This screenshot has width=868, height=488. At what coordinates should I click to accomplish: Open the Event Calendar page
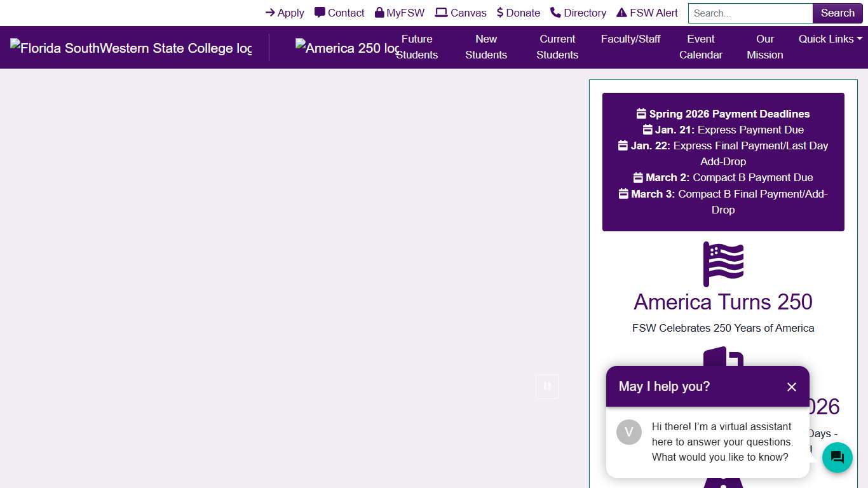700,47
